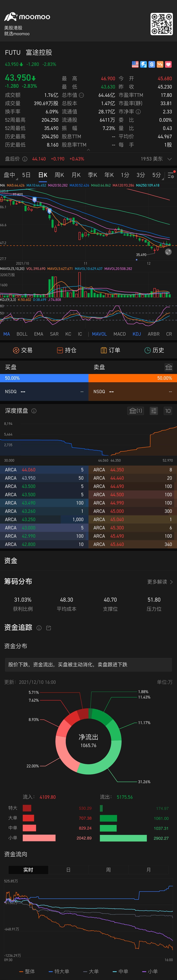This screenshot has height=980, width=177.
Task: Tap the US flag market icon
Action: [135, 64]
